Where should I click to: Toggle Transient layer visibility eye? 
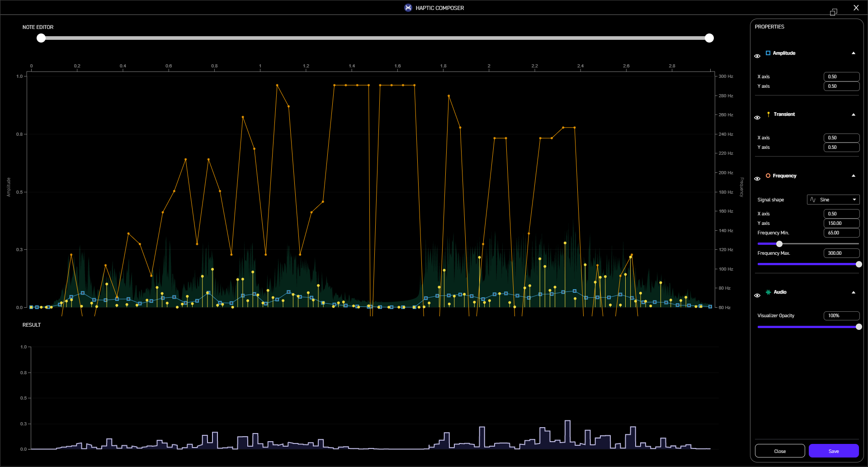pos(757,118)
